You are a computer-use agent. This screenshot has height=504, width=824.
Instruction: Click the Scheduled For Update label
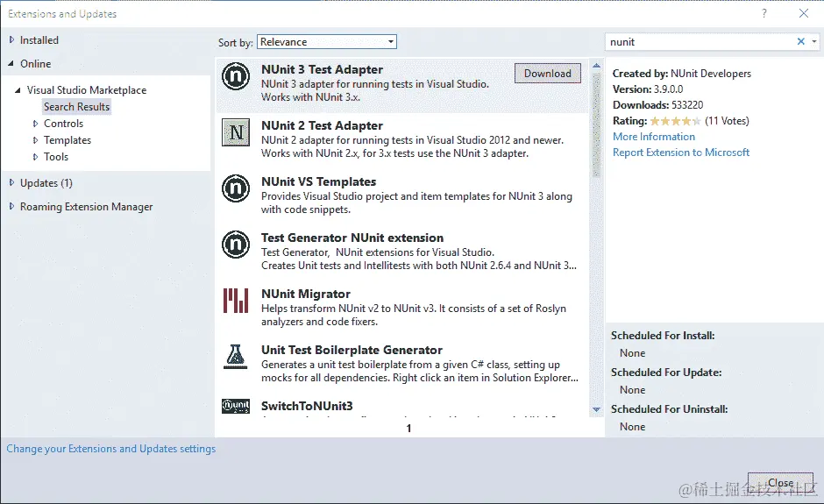[x=666, y=373]
